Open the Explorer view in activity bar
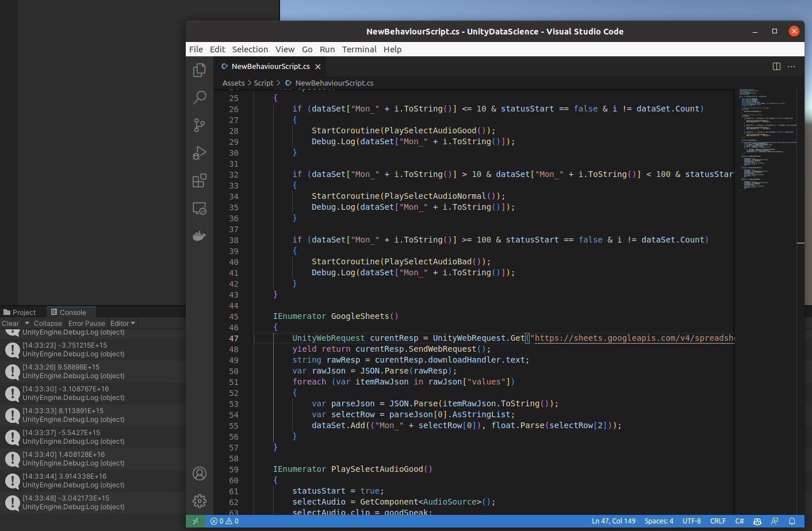The height and width of the screenshot is (531, 812). click(x=200, y=70)
